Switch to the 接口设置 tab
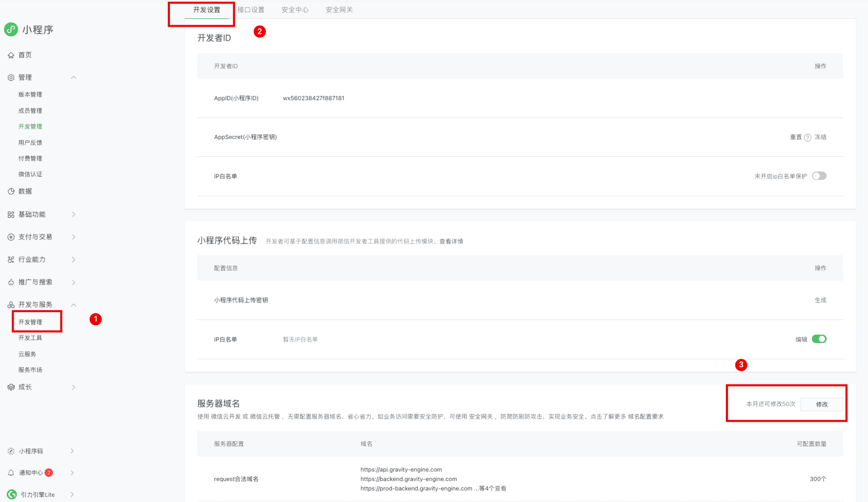 coord(251,10)
